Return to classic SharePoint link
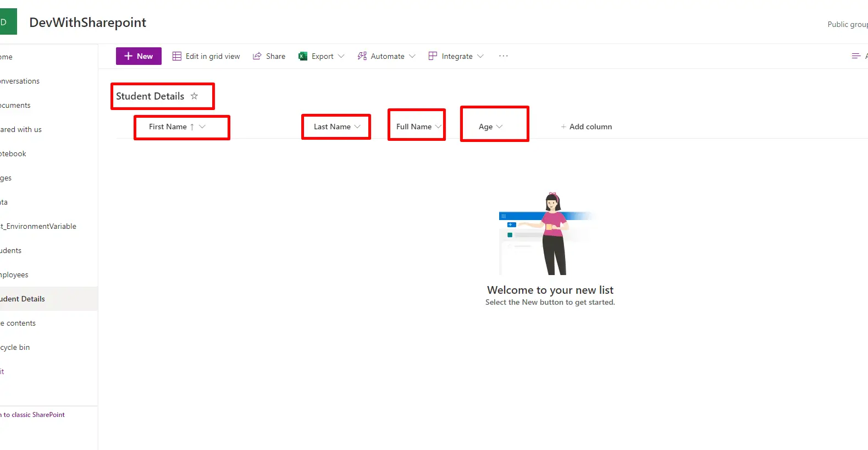This screenshot has height=450, width=868. point(32,415)
